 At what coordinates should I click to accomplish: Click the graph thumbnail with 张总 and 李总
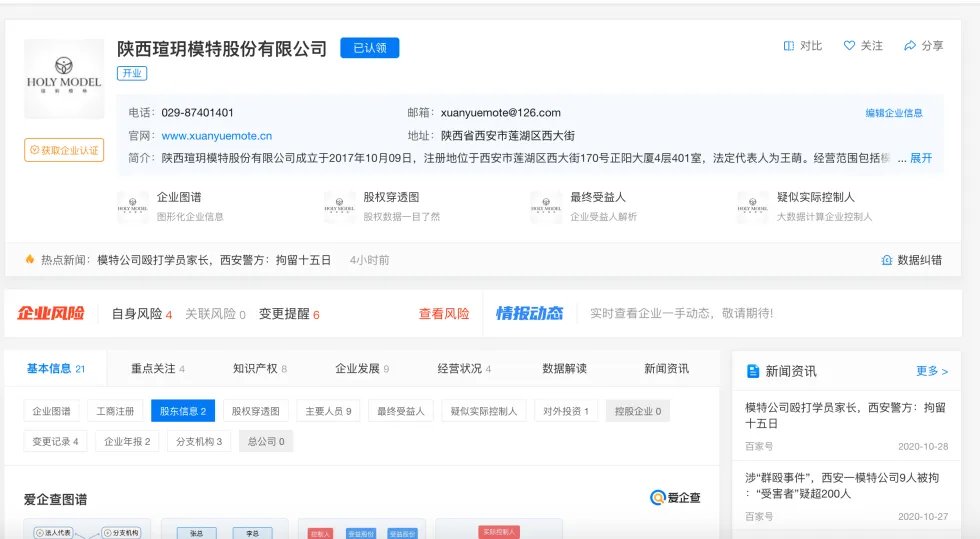coord(224,529)
